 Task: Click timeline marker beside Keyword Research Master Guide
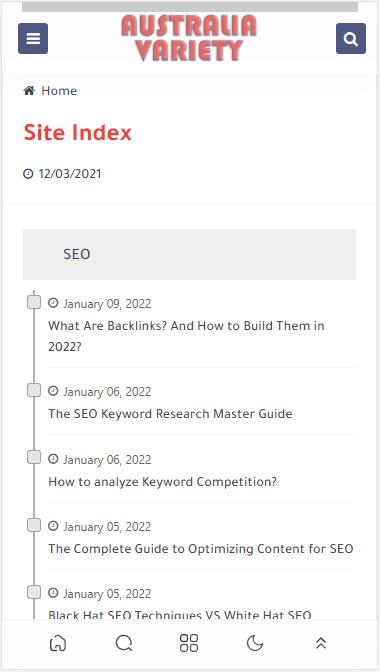pyautogui.click(x=34, y=390)
